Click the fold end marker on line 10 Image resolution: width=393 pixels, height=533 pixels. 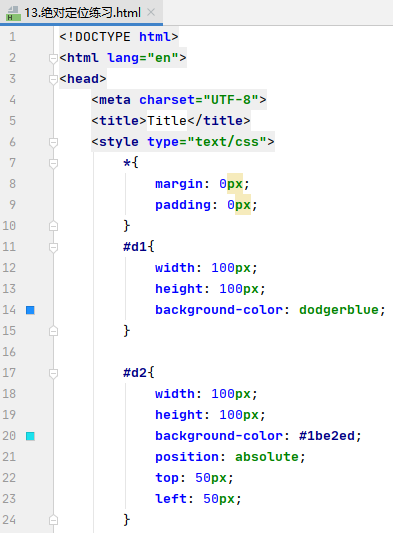pyautogui.click(x=53, y=226)
